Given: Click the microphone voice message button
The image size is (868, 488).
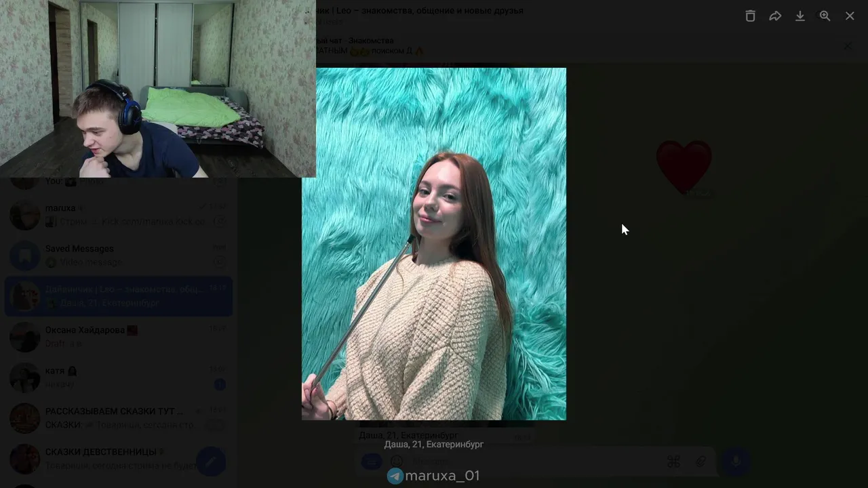Looking at the screenshot, I should tap(736, 462).
